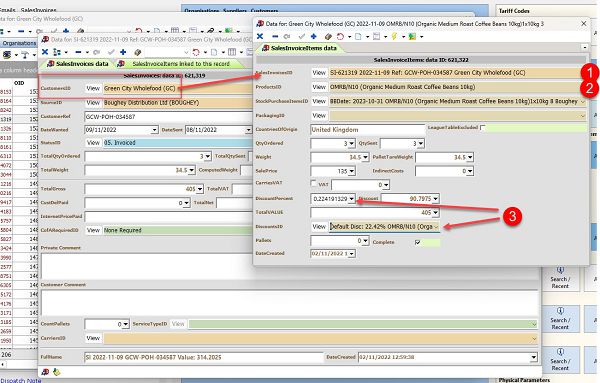Click the picture icon after the lightning bolt
Viewport: 600px width, 383px height.
pos(412,36)
